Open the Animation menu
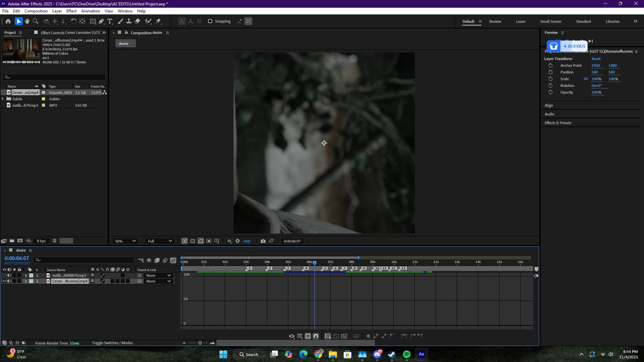Screen dimensions: 644x362 [91, 11]
